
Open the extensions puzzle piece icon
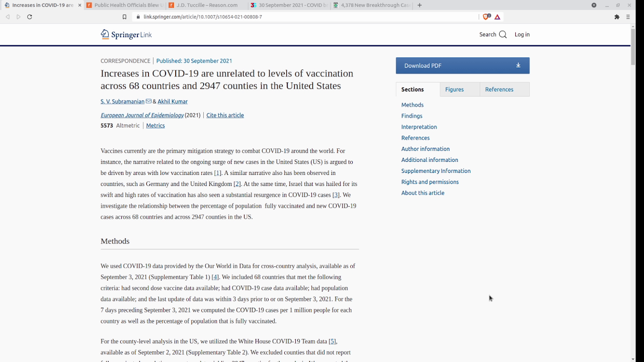pyautogui.click(x=617, y=17)
